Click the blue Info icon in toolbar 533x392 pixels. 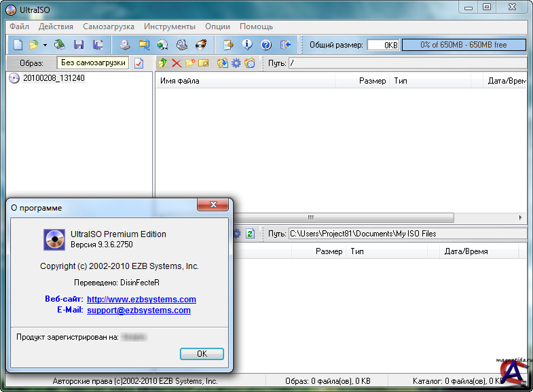coord(247,45)
